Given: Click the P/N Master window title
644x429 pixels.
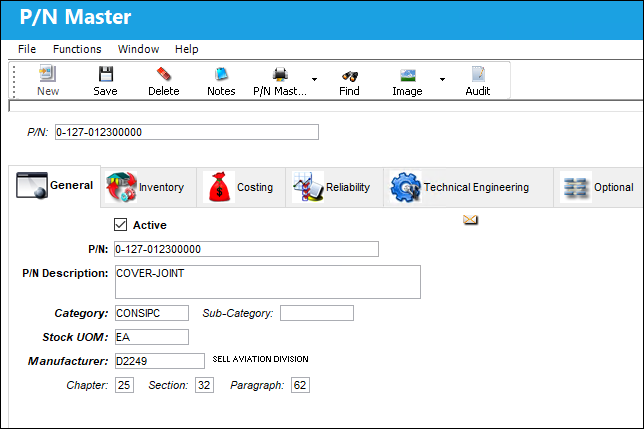Looking at the screenshot, I should (76, 17).
